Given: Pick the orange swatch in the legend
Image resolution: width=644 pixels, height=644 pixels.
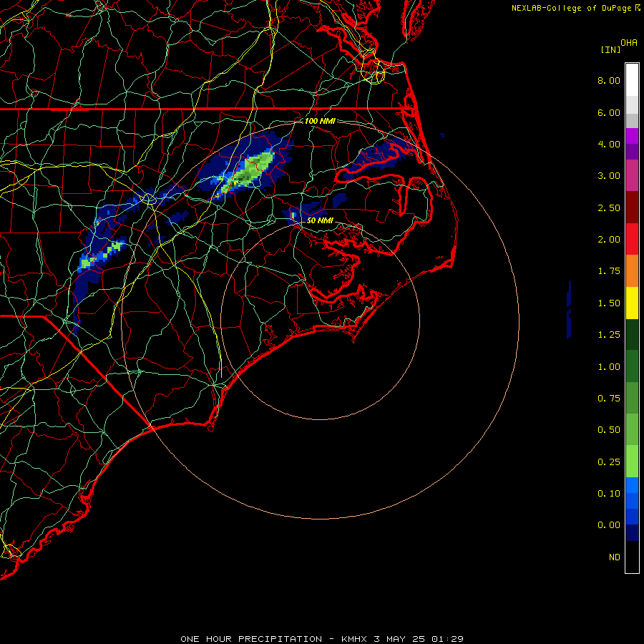Looking at the screenshot, I should point(632,271).
